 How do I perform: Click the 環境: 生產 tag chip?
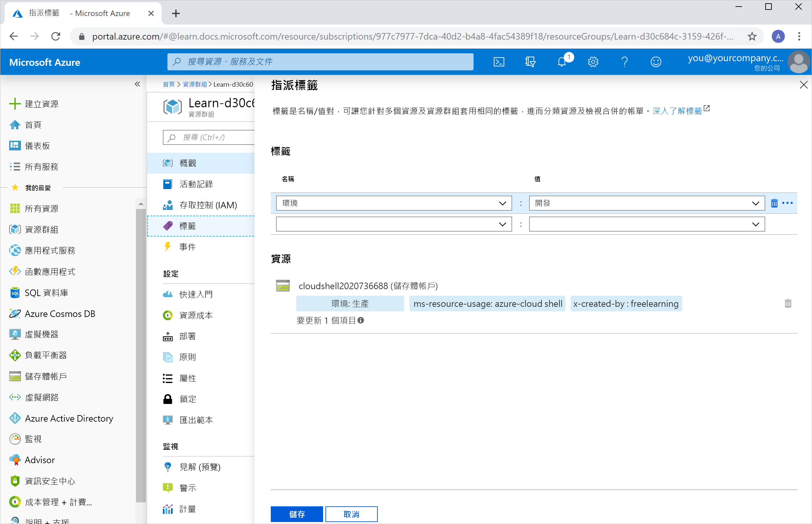350,304
